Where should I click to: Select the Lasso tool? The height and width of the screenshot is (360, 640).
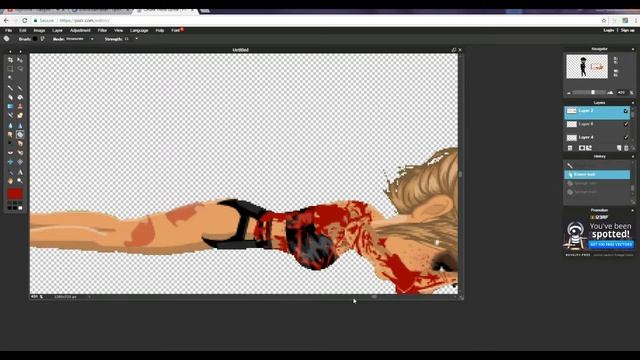click(20, 69)
